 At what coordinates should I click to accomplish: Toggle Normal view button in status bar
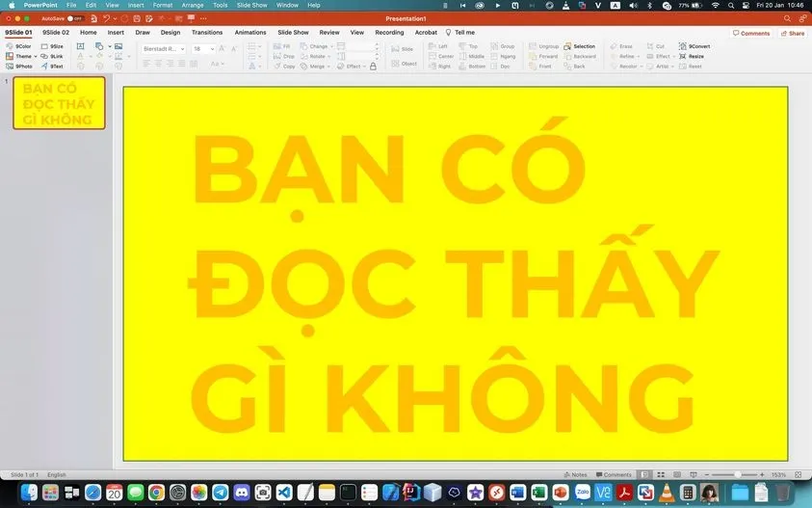645,474
